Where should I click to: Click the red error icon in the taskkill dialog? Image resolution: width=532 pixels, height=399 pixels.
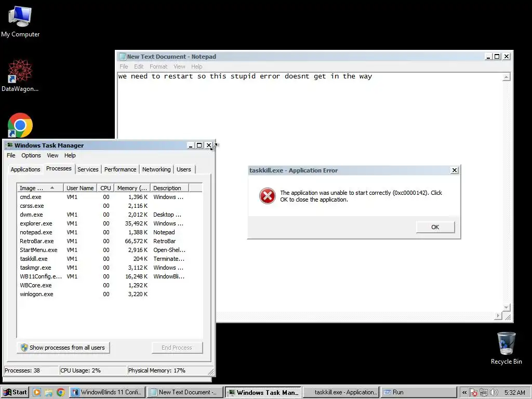268,196
